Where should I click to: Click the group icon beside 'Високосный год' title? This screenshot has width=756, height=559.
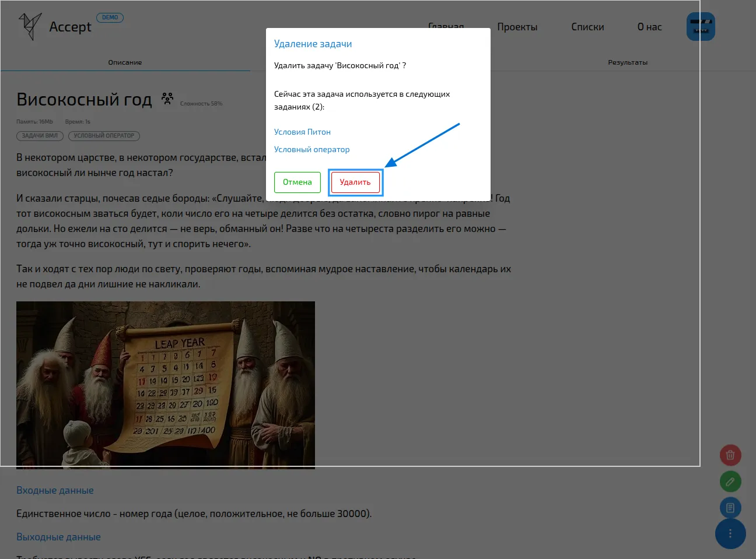tap(167, 99)
